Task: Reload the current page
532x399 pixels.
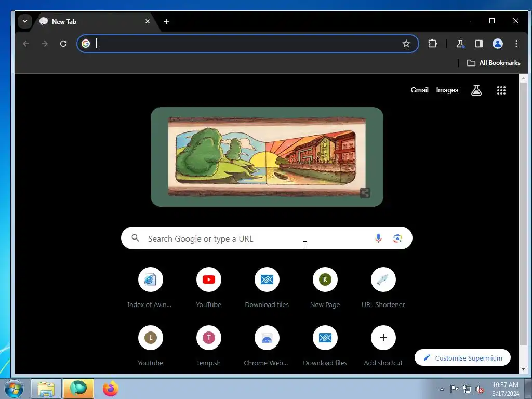Action: pyautogui.click(x=63, y=44)
